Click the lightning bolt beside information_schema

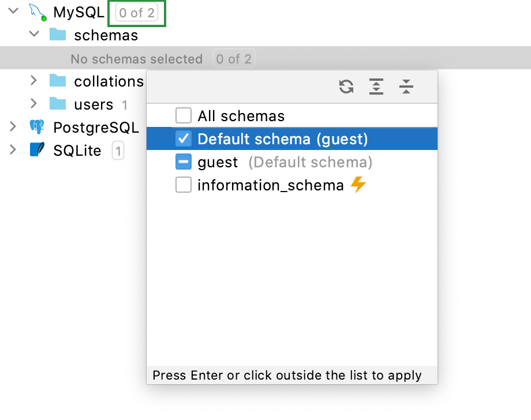click(358, 185)
